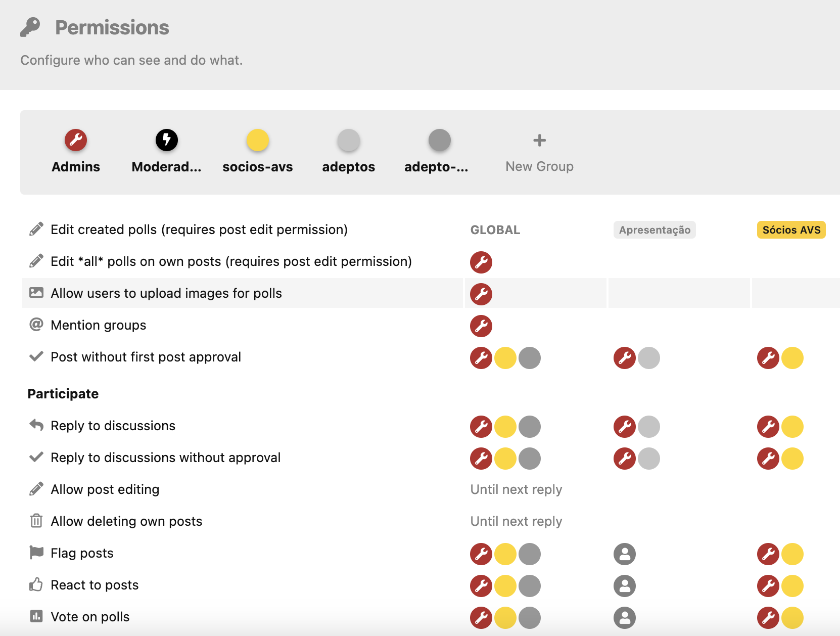The width and height of the screenshot is (840, 636).
Task: Open the Moderators group lightning badge
Action: coord(166,140)
